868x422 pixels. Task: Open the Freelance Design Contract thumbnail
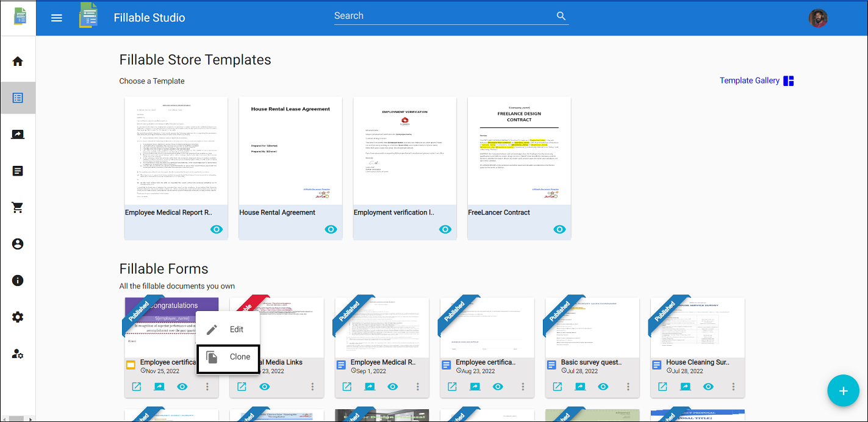[519, 151]
